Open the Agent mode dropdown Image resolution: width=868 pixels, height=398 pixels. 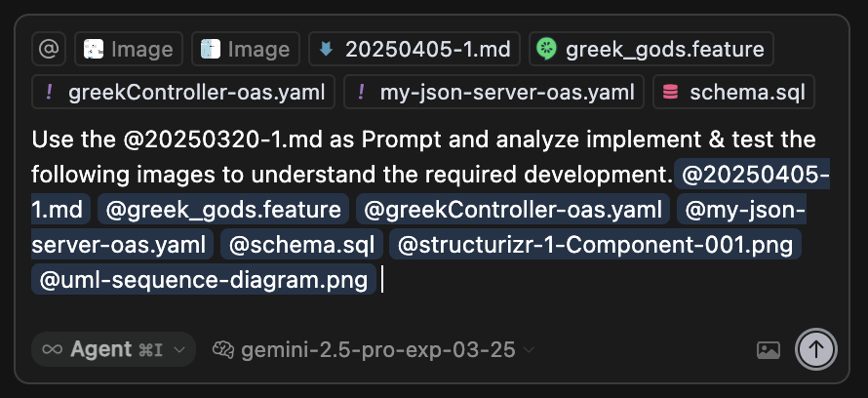point(113,349)
